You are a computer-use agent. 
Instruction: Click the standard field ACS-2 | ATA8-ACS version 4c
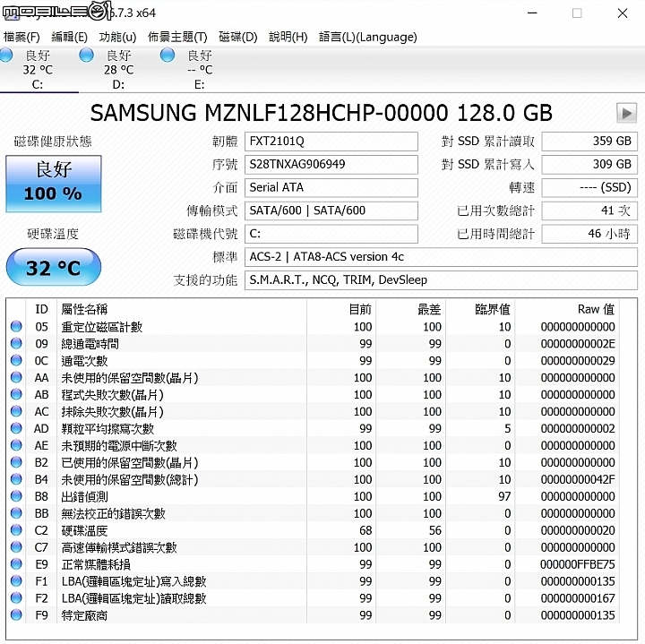(441, 257)
